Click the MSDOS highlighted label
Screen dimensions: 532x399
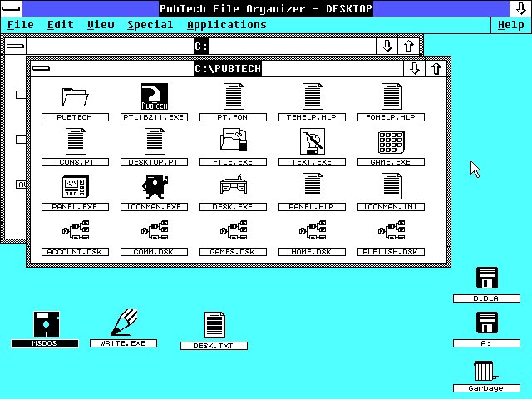click(x=45, y=343)
